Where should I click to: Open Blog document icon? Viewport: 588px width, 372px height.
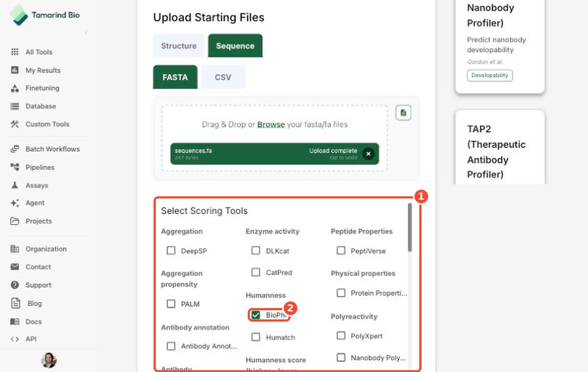point(15,303)
